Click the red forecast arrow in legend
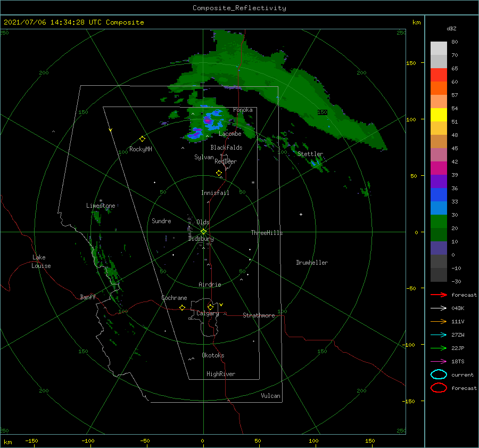This screenshot has height=448, width=479. point(439,295)
